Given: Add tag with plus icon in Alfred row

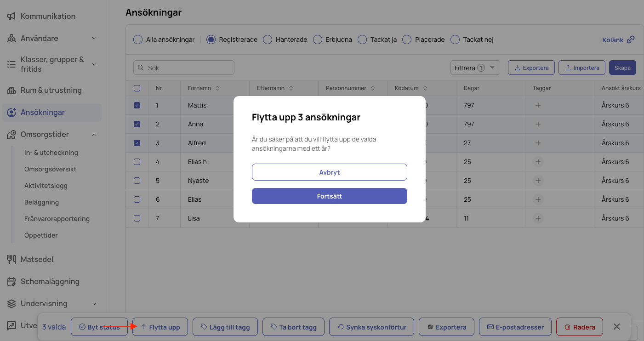Looking at the screenshot, I should point(538,143).
